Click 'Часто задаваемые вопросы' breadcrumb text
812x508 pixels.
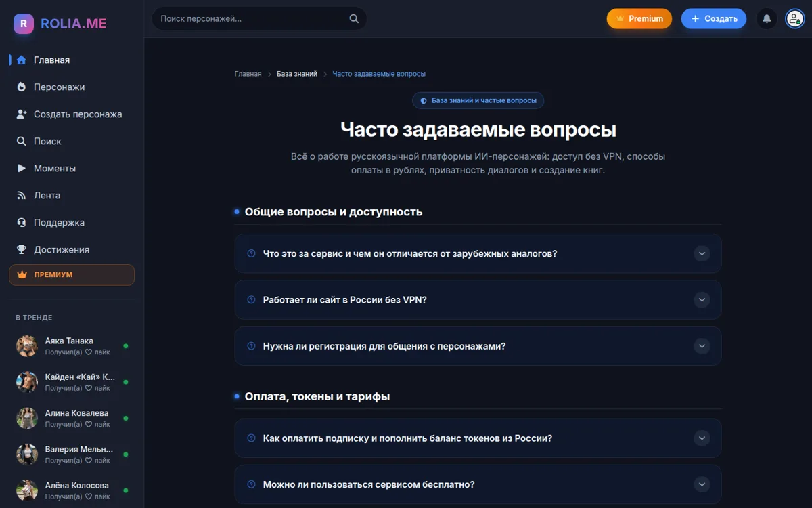(x=379, y=74)
